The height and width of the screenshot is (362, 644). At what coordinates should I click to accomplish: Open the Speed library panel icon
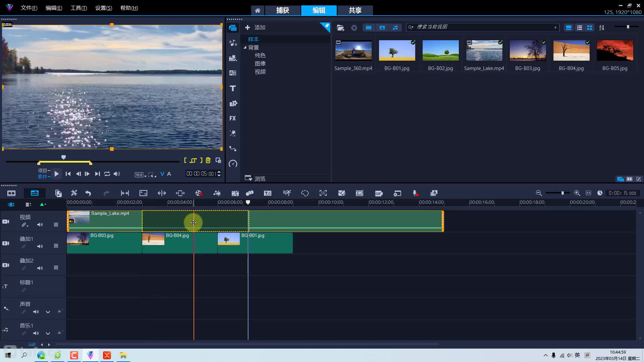coord(233,164)
